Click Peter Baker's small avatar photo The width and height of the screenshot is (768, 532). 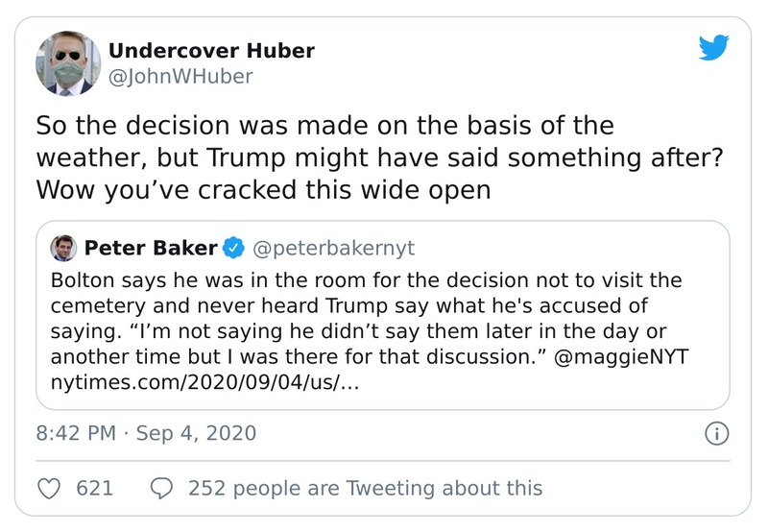[62, 248]
